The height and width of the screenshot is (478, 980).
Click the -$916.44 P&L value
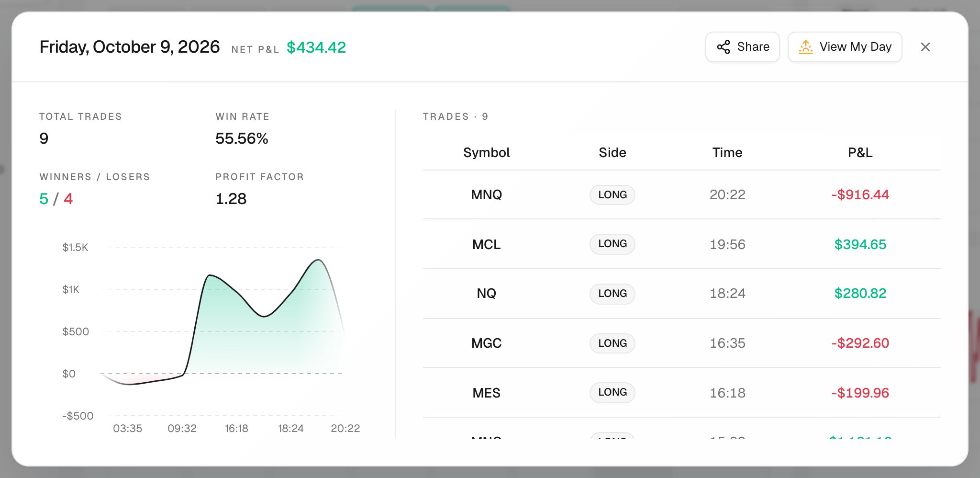(860, 194)
